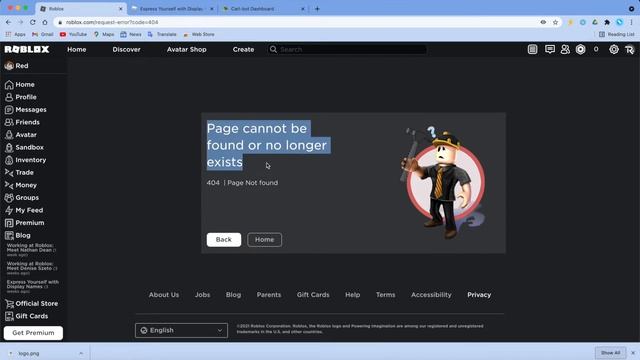Open Messages in the sidebar
Image resolution: width=640 pixels, height=360 pixels.
pyautogui.click(x=25, y=110)
